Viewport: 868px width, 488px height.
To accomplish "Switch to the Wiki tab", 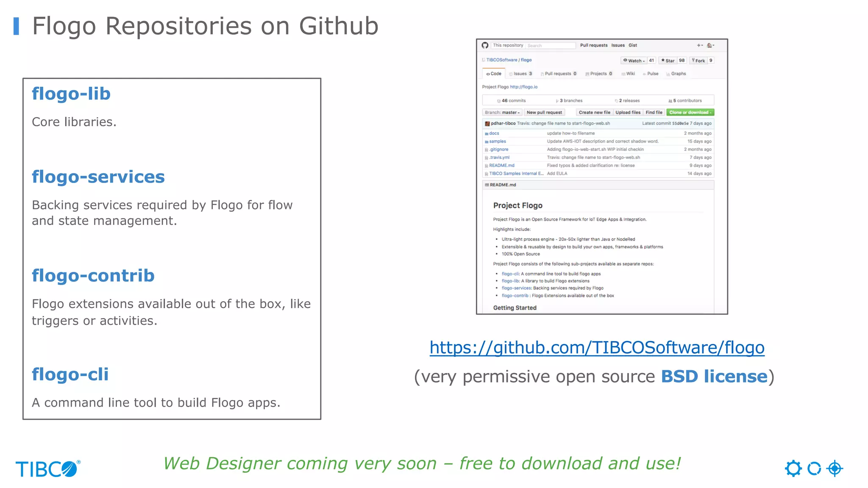I will coord(628,74).
